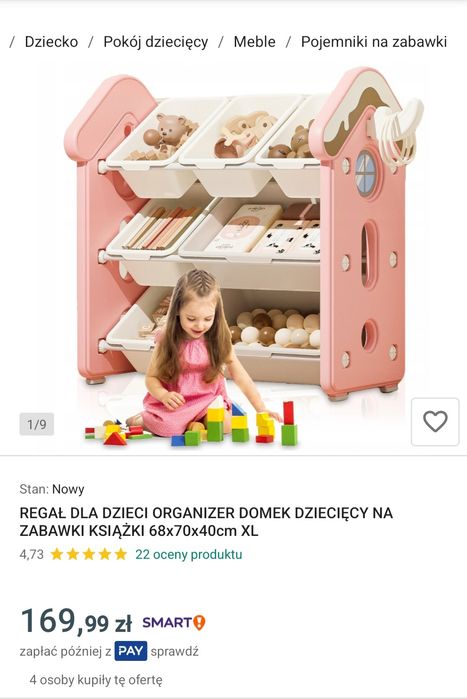Click the Smart! badge logo

point(174,622)
